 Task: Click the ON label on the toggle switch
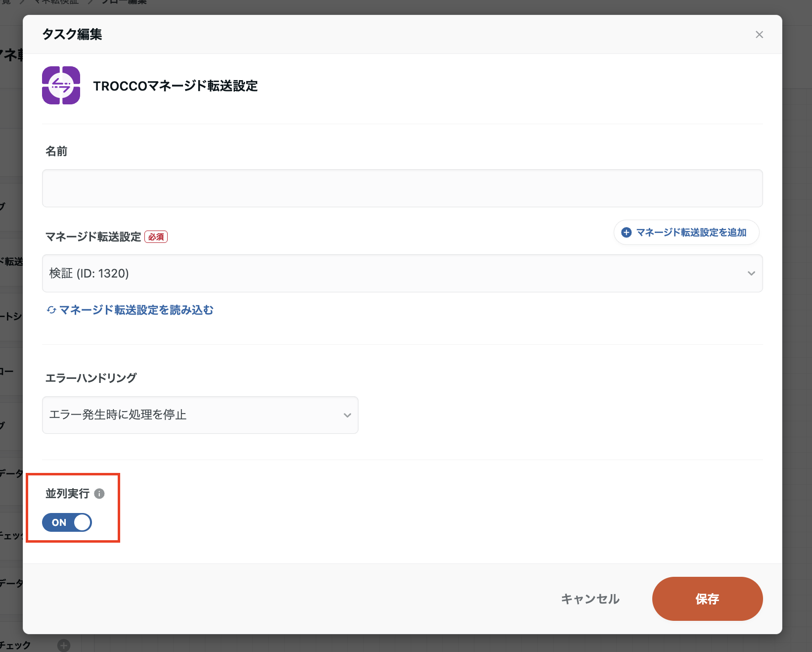click(x=59, y=522)
